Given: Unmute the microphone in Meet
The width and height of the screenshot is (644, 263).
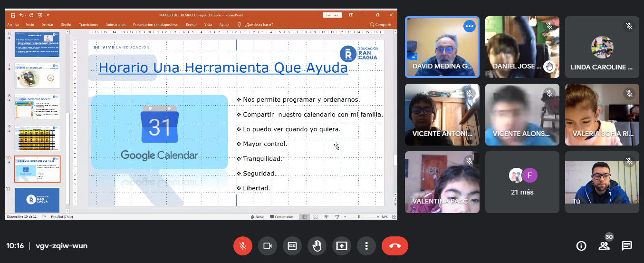Looking at the screenshot, I should pos(242,246).
